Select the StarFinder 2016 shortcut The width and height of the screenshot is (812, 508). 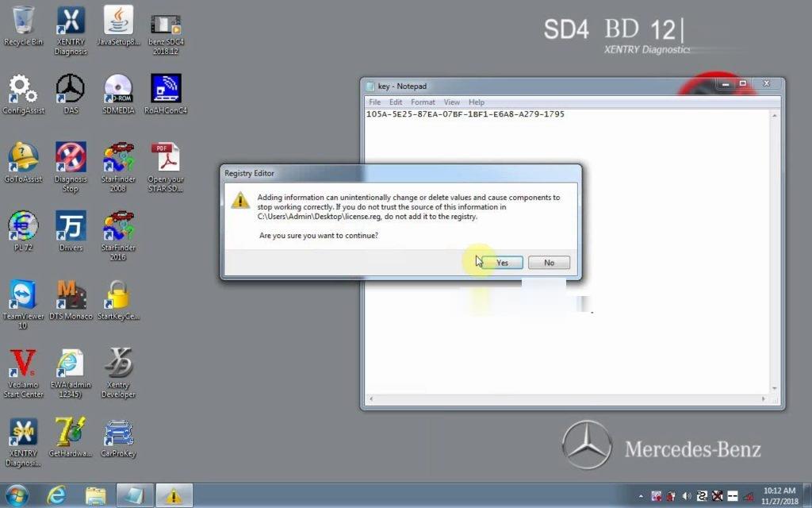[118, 236]
